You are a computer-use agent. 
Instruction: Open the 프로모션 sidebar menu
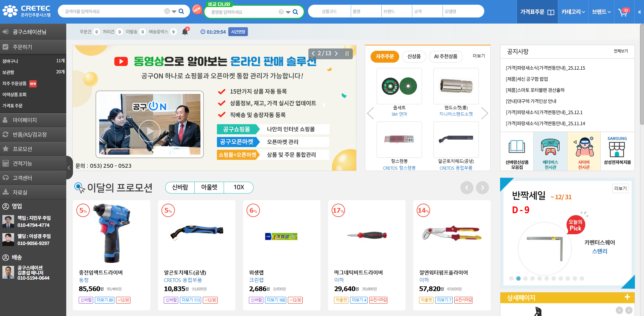coord(22,149)
